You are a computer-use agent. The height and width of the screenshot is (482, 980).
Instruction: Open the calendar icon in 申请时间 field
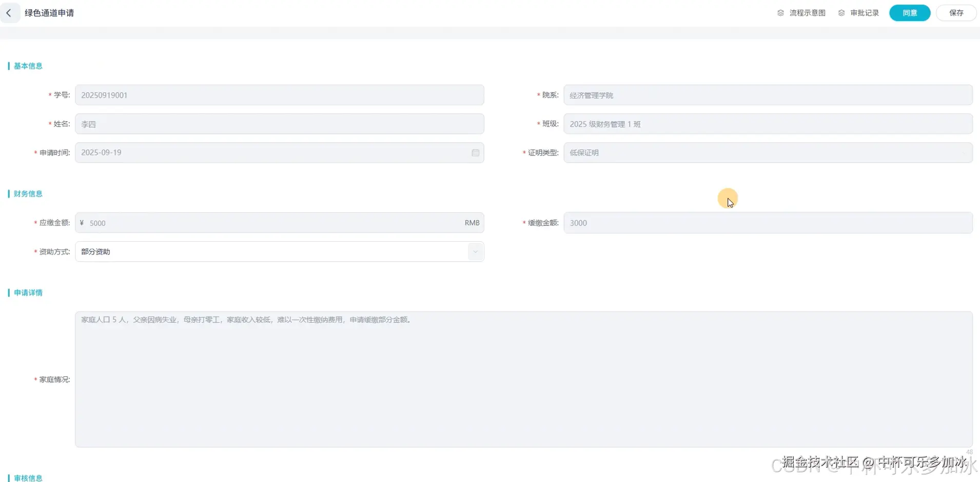tap(475, 153)
